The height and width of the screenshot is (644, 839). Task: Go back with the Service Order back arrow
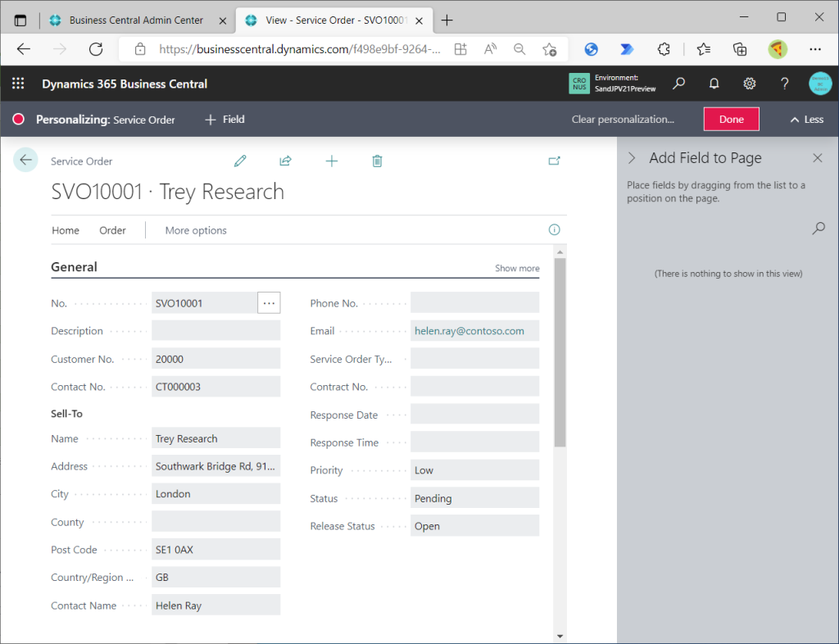click(25, 160)
